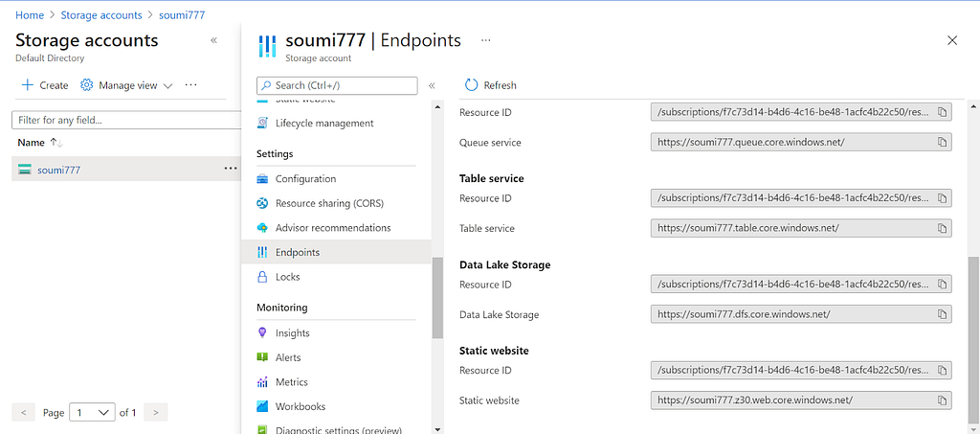Click the Home breadcrumb link
980x434 pixels.
(30, 15)
